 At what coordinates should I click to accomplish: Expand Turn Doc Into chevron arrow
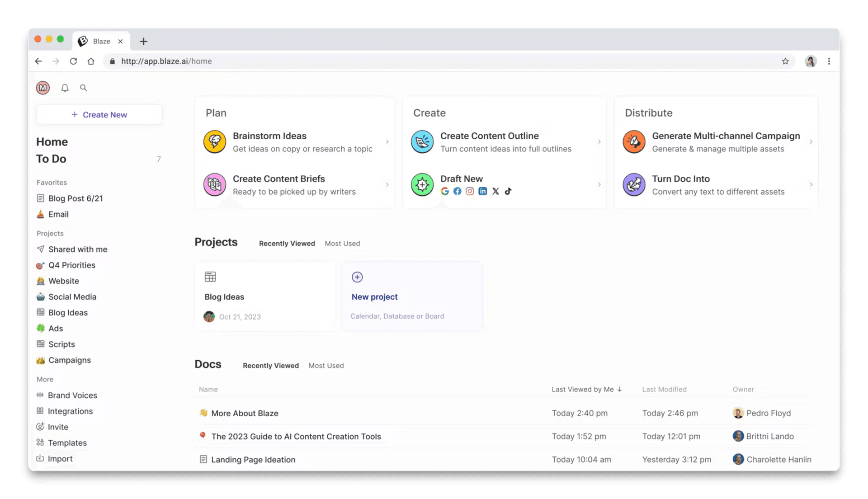tap(811, 184)
